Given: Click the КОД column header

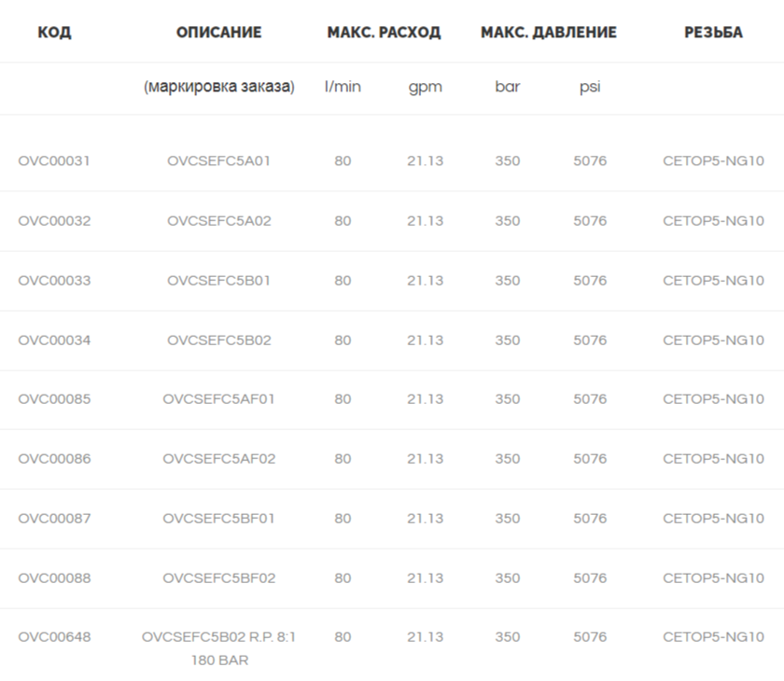Looking at the screenshot, I should (54, 33).
